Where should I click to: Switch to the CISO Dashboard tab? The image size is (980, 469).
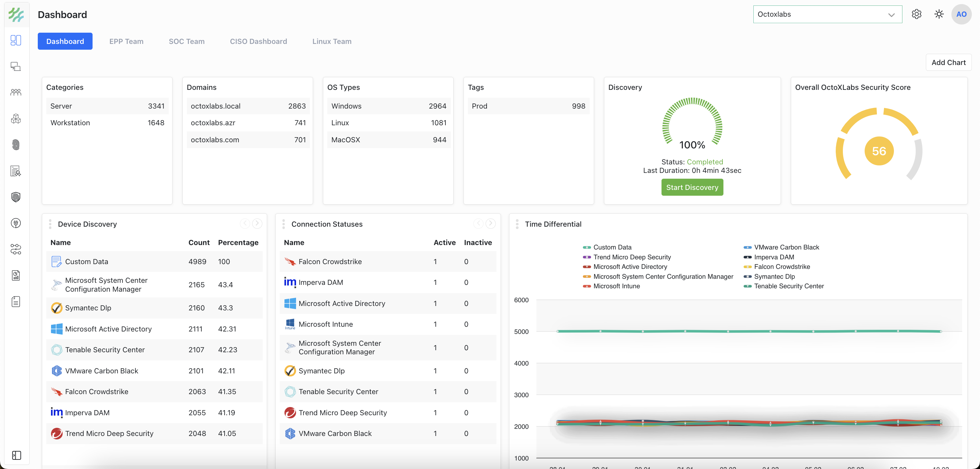(258, 41)
